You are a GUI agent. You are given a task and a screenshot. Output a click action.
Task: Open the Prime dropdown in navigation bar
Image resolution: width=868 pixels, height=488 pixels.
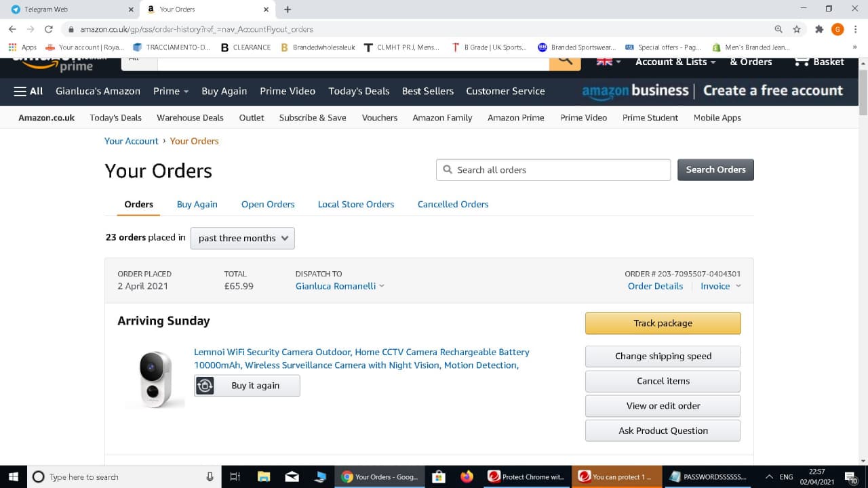[x=171, y=91]
